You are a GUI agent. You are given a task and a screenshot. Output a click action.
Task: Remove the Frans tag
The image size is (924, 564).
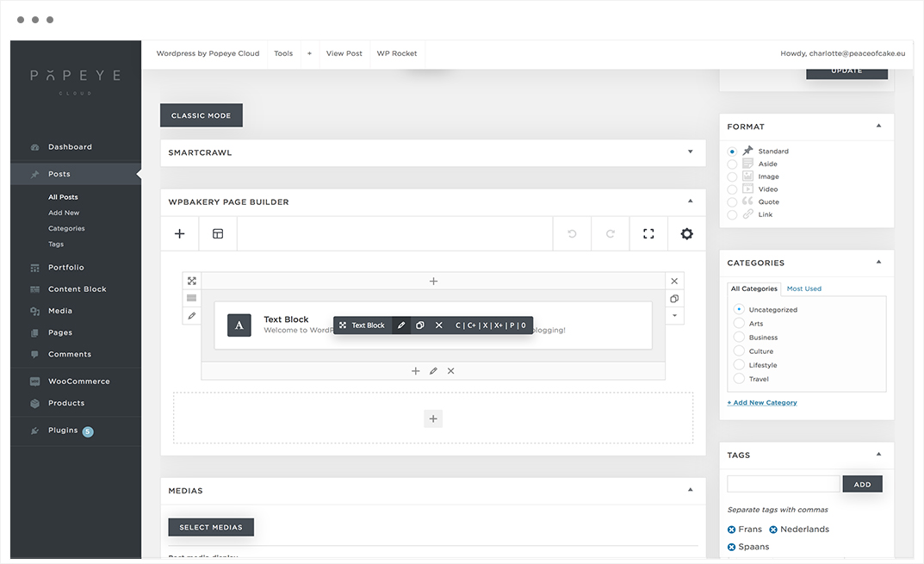731,530
